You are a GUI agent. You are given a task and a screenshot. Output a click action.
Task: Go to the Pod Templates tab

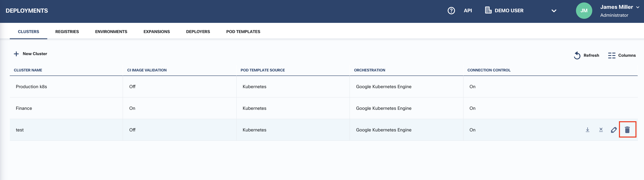pyautogui.click(x=243, y=32)
